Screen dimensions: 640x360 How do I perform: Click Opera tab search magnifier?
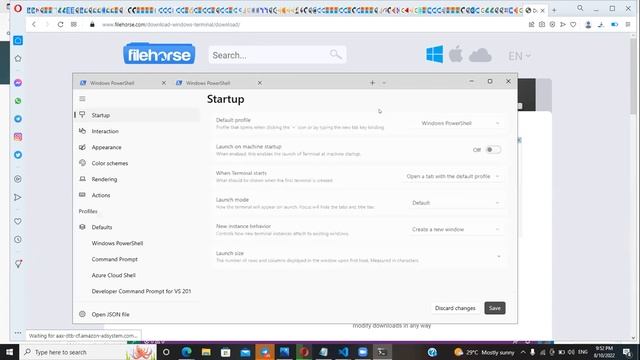(580, 8)
